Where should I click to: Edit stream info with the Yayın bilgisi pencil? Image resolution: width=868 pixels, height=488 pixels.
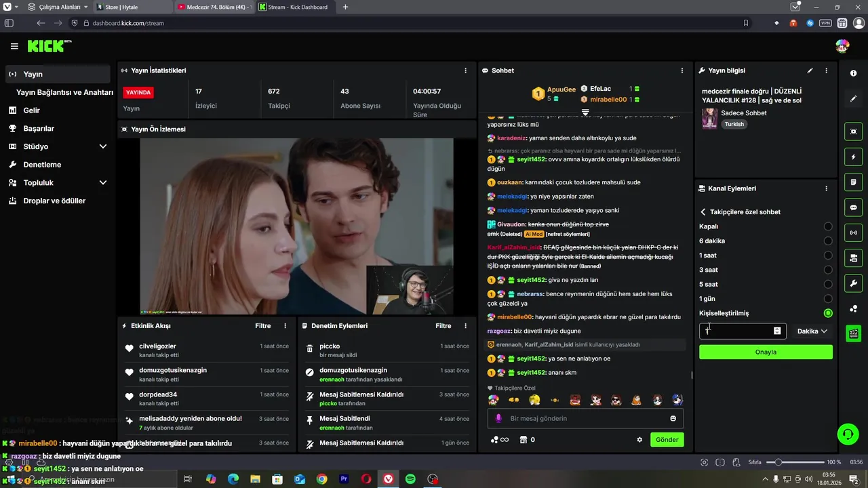(x=810, y=70)
